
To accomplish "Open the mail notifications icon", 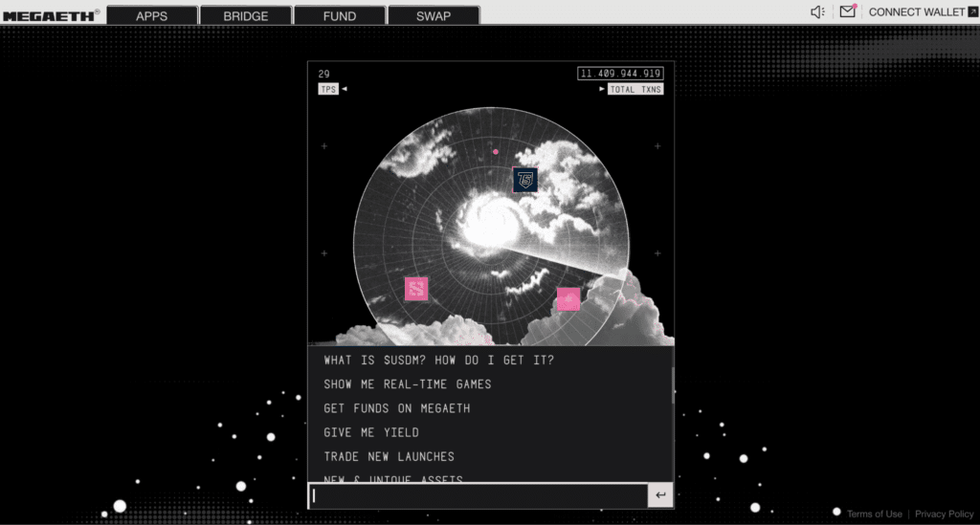I will [x=848, y=11].
